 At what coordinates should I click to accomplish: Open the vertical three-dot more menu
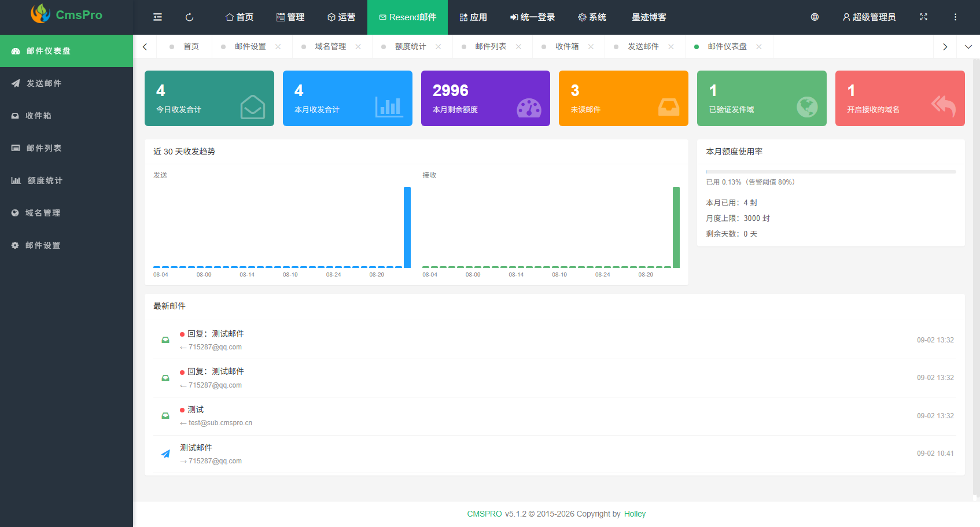pyautogui.click(x=955, y=17)
